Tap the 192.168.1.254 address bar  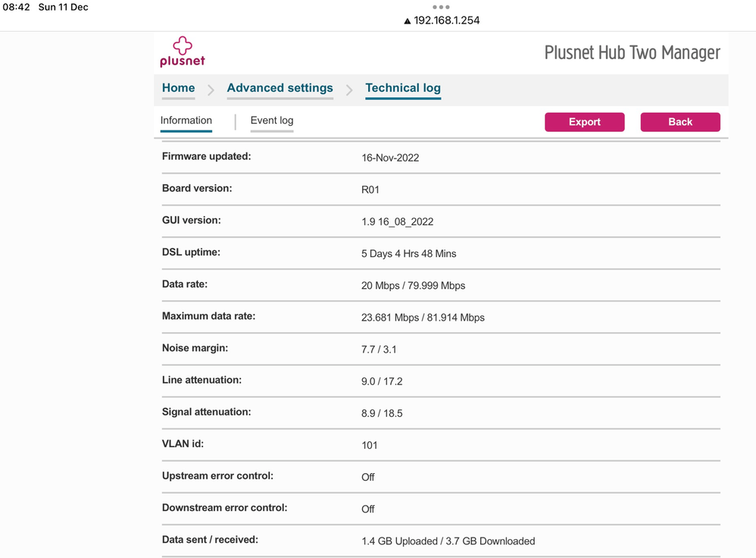pos(446,20)
